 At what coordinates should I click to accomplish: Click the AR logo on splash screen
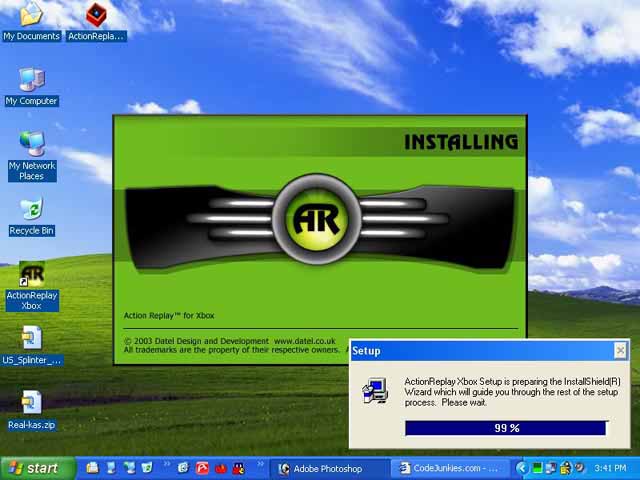[317, 219]
